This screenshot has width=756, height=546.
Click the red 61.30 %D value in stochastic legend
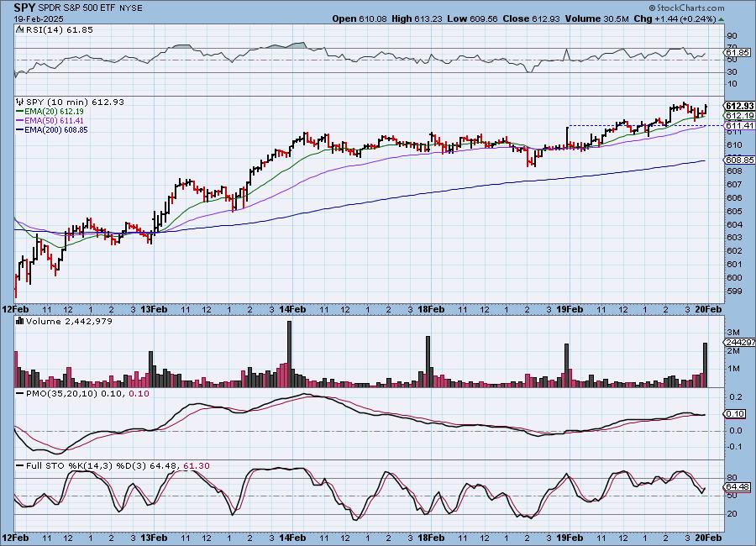197,466
